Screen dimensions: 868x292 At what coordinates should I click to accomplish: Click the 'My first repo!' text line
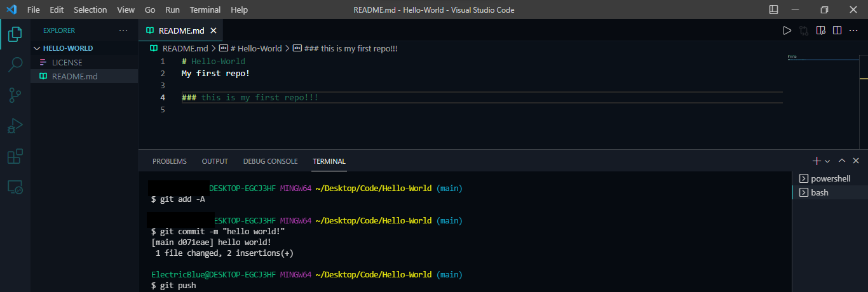pyautogui.click(x=215, y=74)
